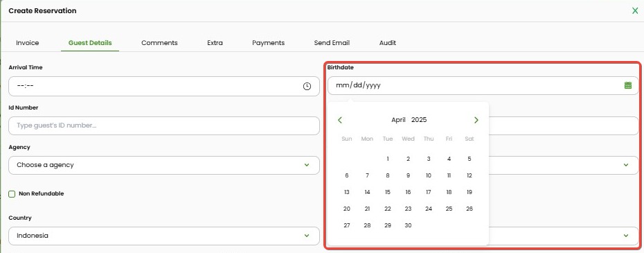Switch to the Invoice tab

click(28, 43)
